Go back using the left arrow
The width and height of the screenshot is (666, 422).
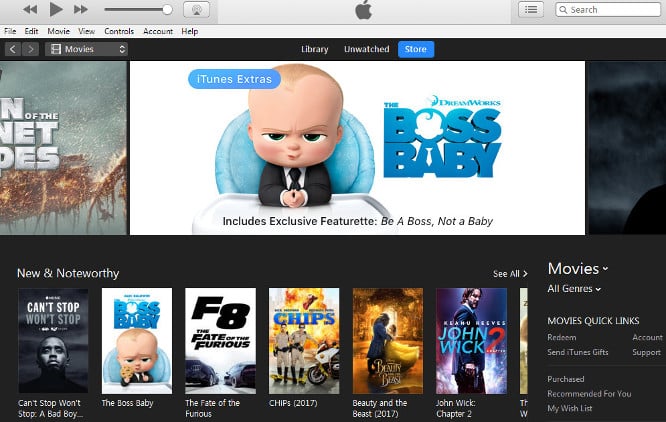[12, 49]
